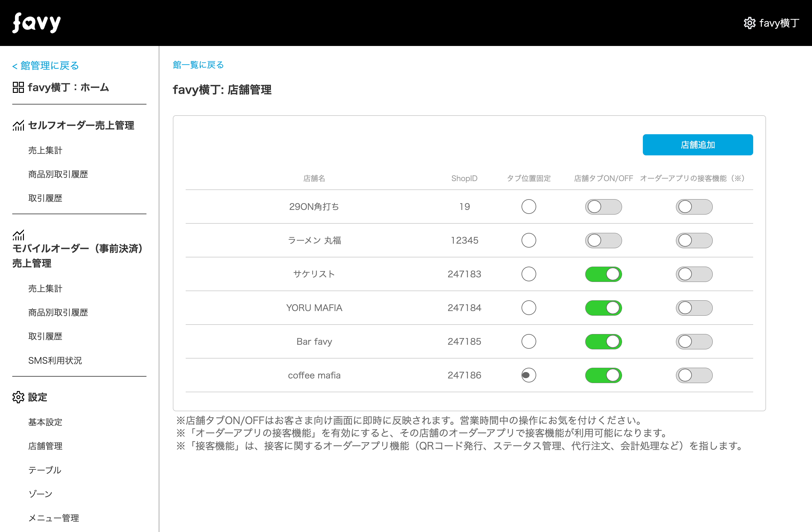Click the gear icon beside 設定
Image resolution: width=812 pixels, height=532 pixels.
18,397
